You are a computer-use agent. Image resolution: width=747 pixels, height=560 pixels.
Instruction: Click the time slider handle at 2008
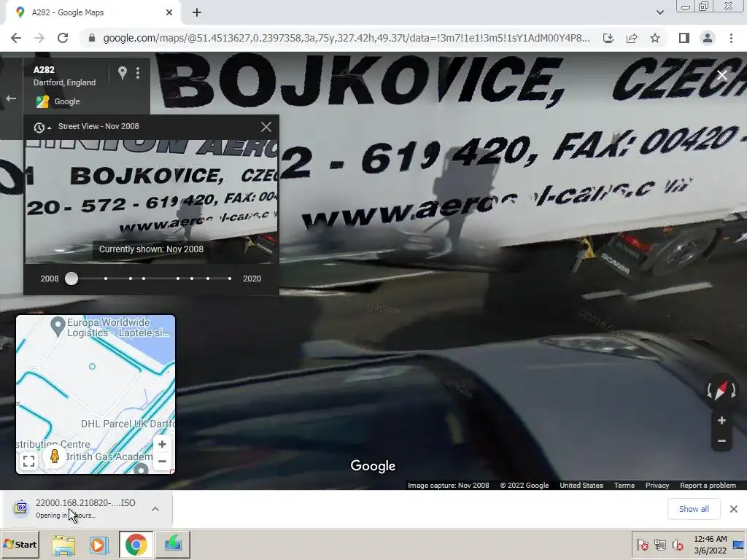[71, 279]
